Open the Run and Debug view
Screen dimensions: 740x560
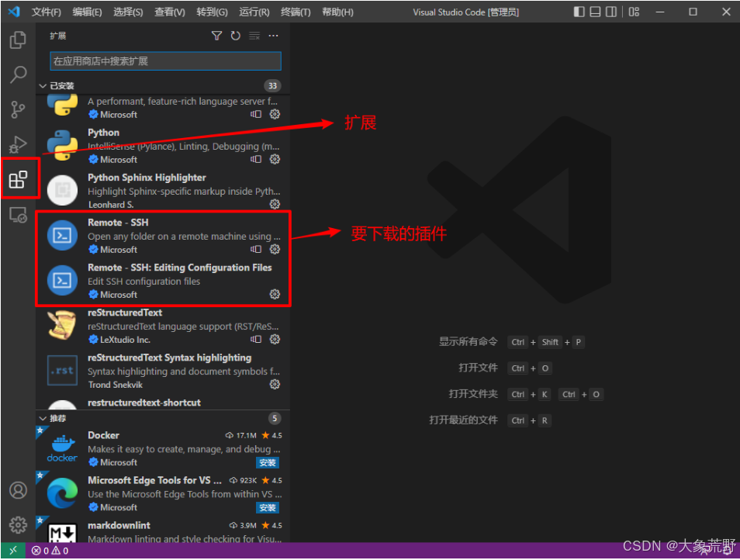18,144
